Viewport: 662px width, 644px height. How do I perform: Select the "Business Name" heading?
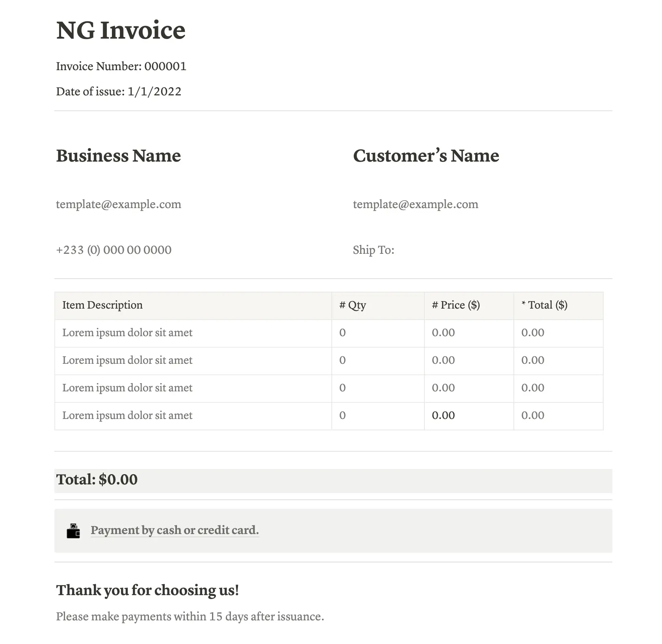[118, 156]
